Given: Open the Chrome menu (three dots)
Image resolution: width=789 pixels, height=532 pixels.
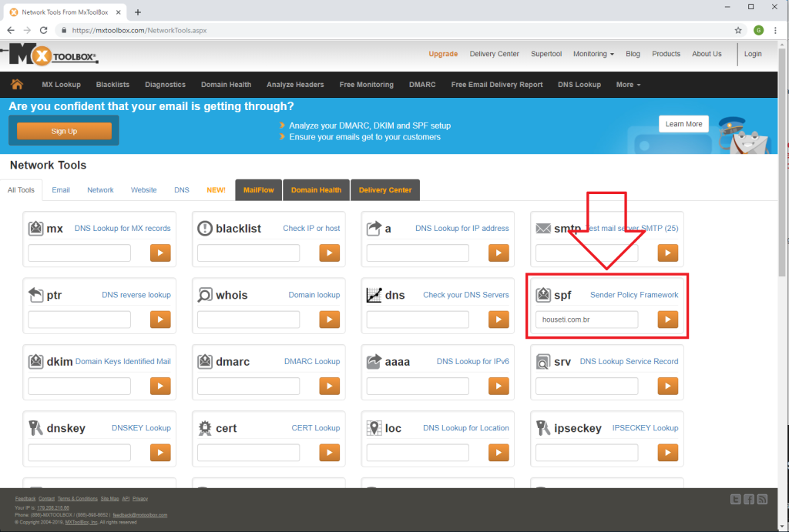Looking at the screenshot, I should (x=775, y=30).
